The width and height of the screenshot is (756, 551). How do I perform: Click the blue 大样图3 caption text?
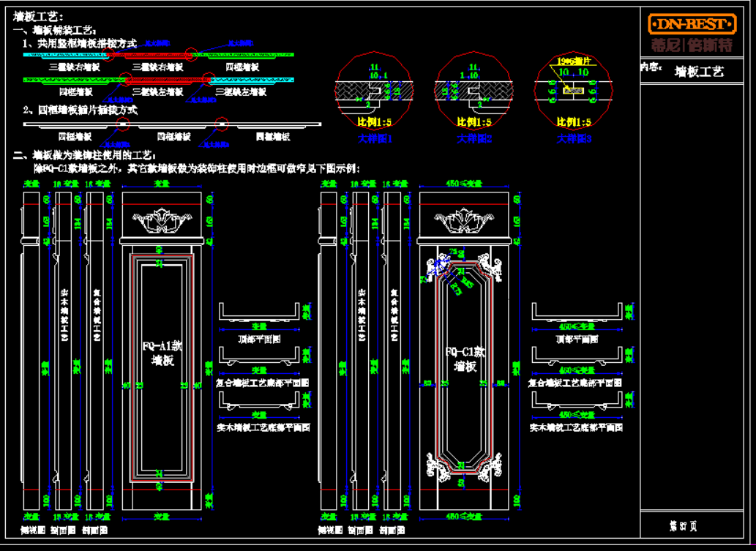point(574,138)
